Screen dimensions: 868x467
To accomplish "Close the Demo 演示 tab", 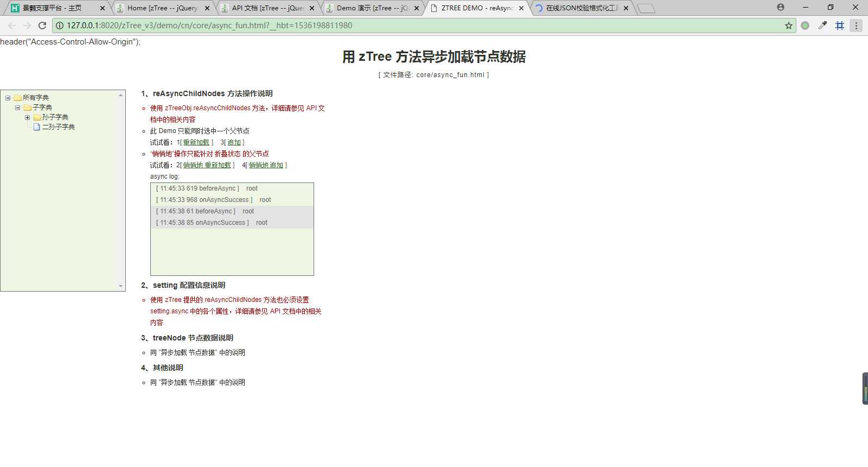I will click(x=417, y=8).
